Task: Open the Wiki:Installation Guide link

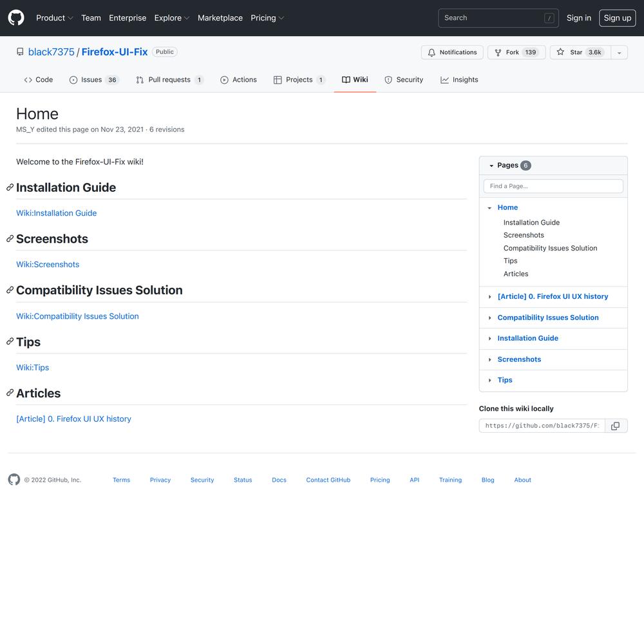Action: point(56,213)
